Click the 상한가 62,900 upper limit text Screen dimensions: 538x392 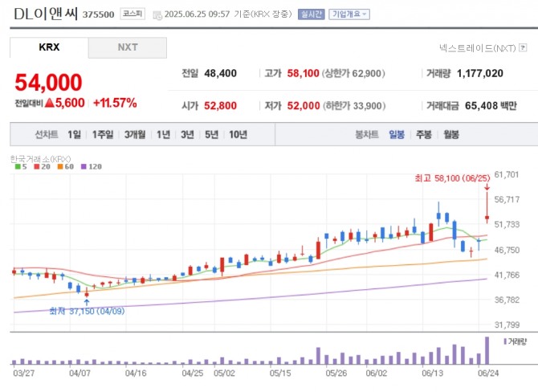pos(353,73)
